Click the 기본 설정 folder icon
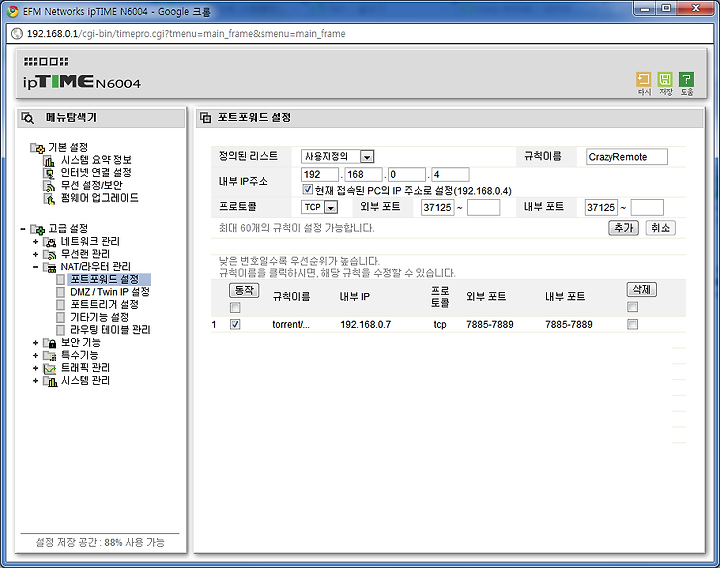Viewport: 720px width, 568px height. point(37,148)
